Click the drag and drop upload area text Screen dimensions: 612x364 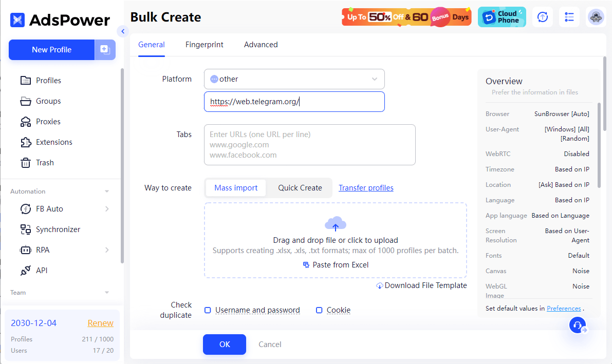335,240
